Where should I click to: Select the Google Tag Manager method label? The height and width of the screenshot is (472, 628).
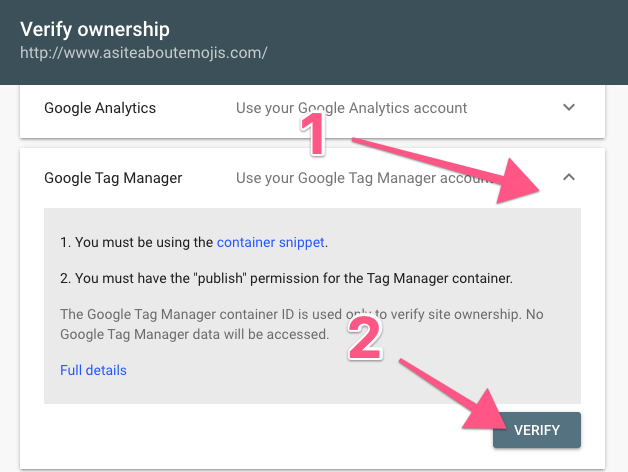(x=113, y=178)
